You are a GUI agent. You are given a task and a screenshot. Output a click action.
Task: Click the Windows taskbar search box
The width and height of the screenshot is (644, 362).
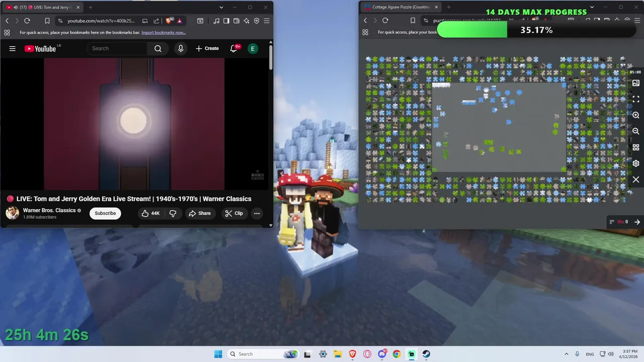click(263, 354)
